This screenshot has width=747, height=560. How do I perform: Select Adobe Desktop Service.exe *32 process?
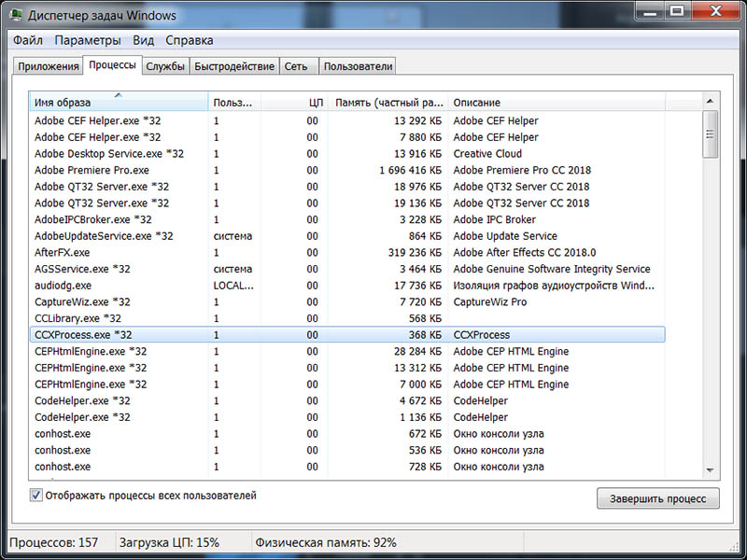347,154
